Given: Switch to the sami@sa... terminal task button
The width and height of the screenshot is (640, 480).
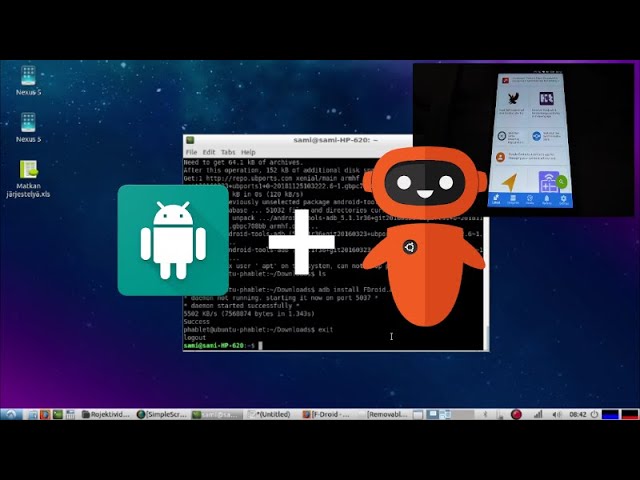Looking at the screenshot, I should (x=217, y=415).
